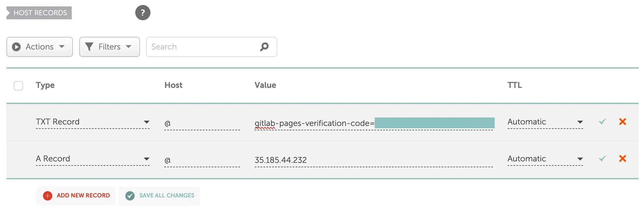
Task: Edit the 35.185.44.232 IP value field
Action: (x=374, y=160)
